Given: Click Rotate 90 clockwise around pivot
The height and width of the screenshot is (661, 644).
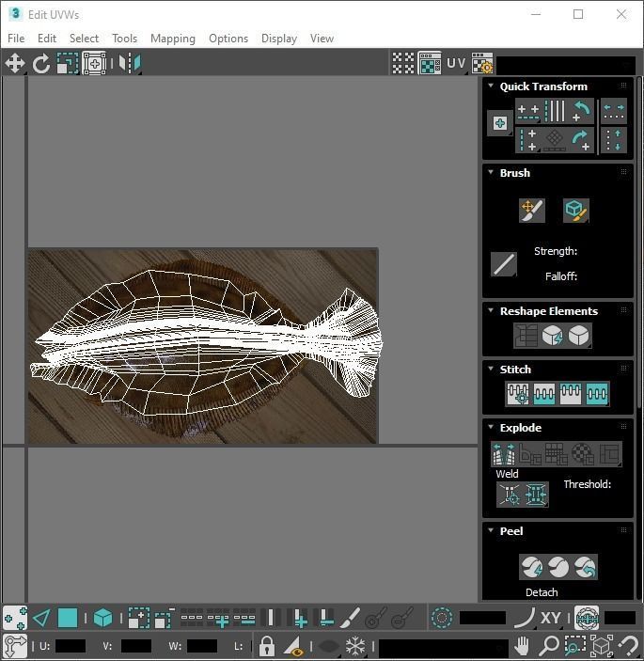Looking at the screenshot, I should 581,140.
